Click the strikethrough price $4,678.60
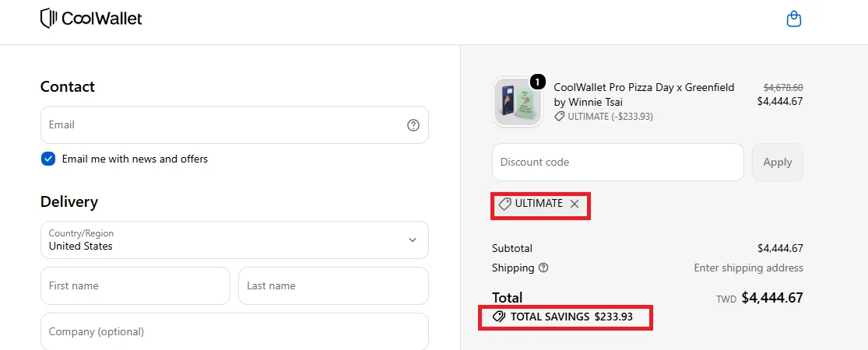The image size is (868, 350). [x=782, y=87]
